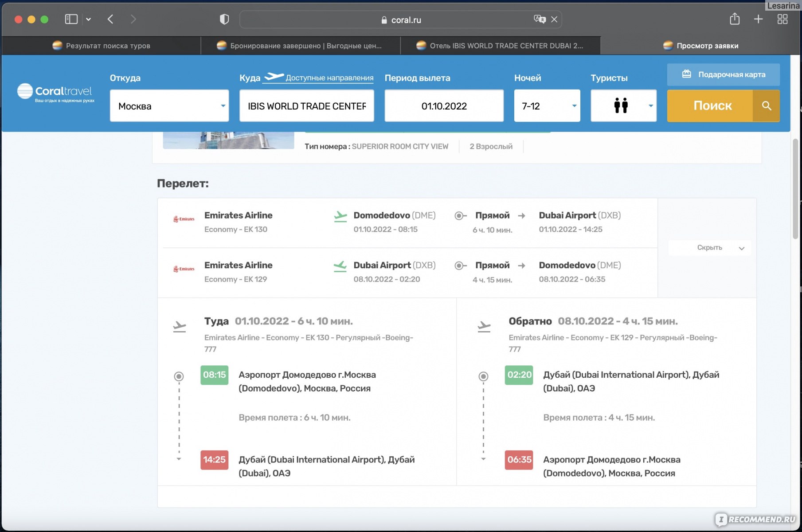Click the 02:20 departure time badge
This screenshot has height=532, width=802.
(519, 375)
